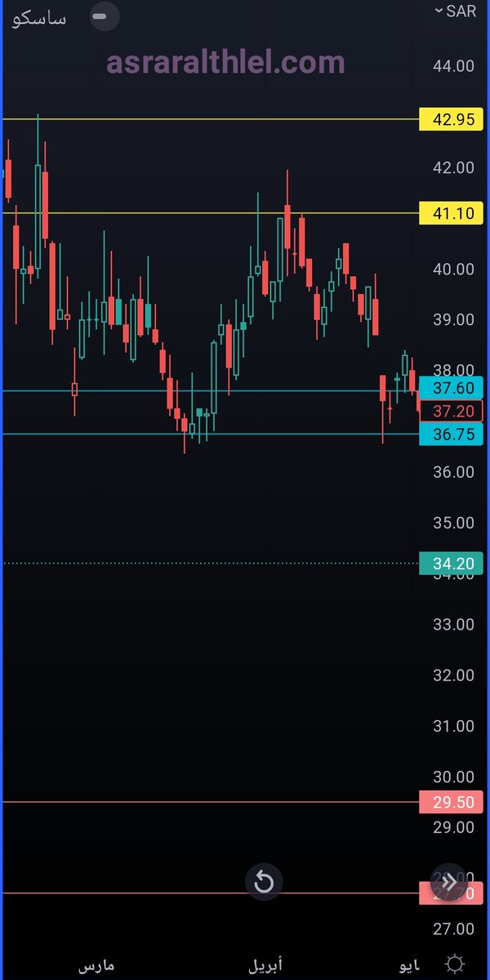The width and height of the screenshot is (490, 980).
Task: Click the 30.00 price axis value
Action: tap(453, 776)
